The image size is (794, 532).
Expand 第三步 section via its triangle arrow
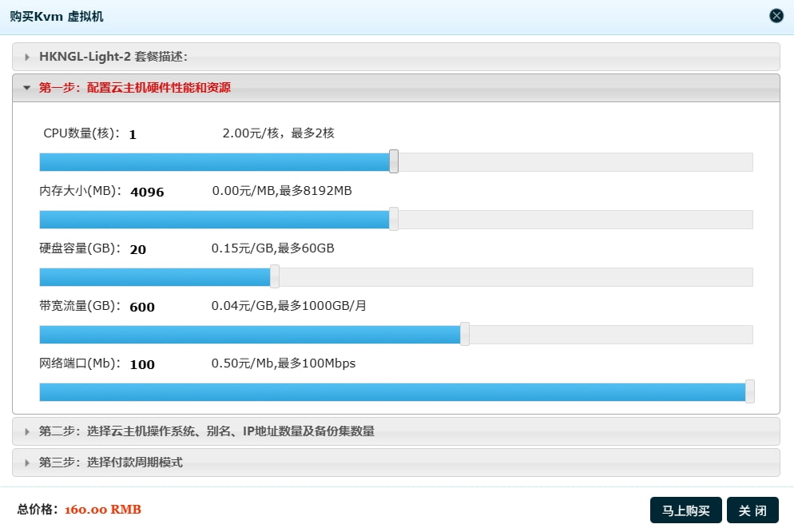[x=27, y=463]
